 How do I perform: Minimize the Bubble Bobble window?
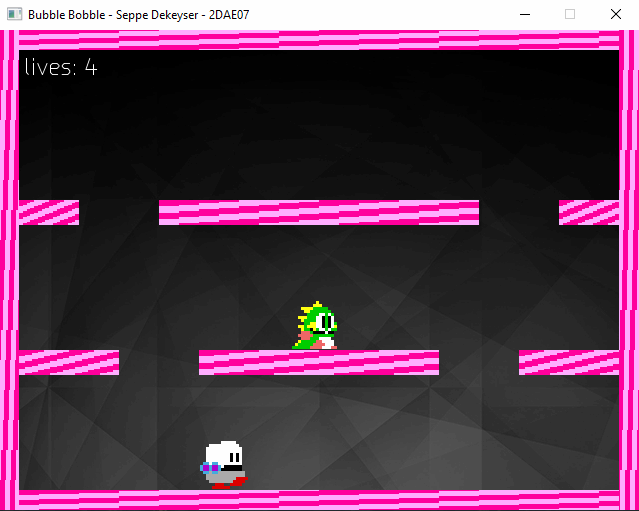pyautogui.click(x=525, y=14)
